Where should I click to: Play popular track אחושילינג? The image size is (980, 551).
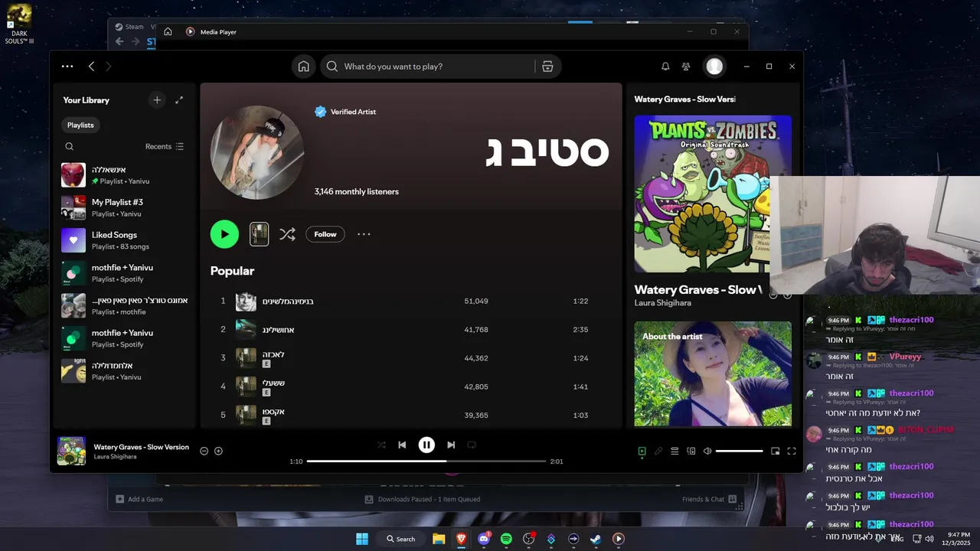[x=279, y=330]
